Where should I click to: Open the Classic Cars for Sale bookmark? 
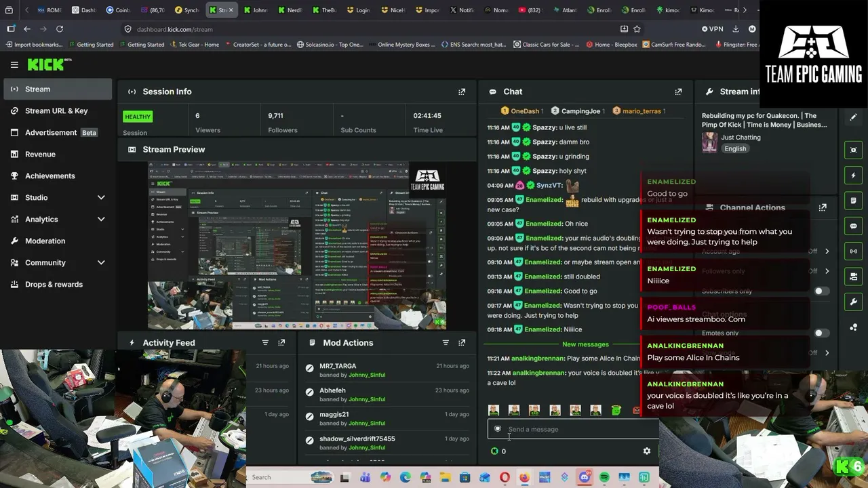coord(547,45)
